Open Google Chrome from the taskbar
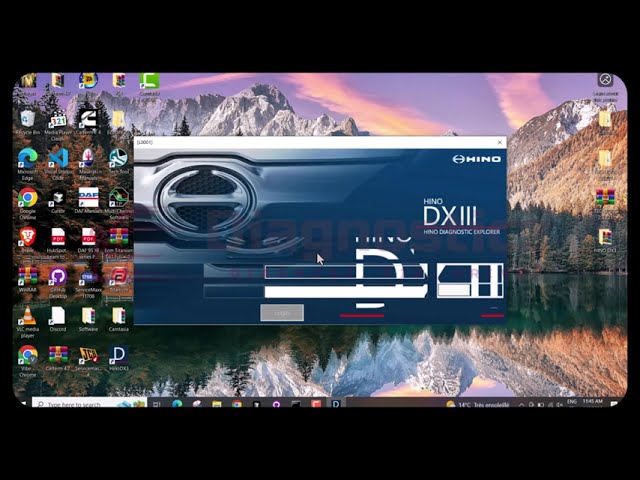This screenshot has width=640, height=480. point(236,404)
